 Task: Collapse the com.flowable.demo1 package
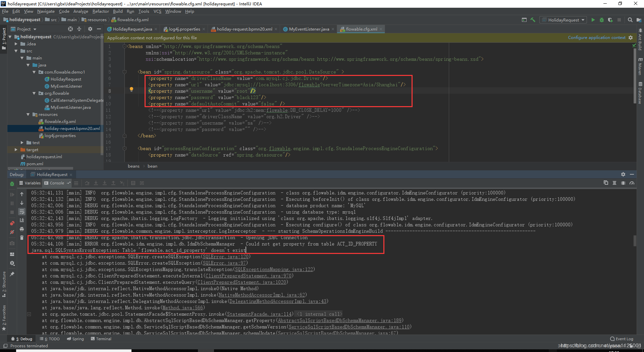tap(34, 72)
